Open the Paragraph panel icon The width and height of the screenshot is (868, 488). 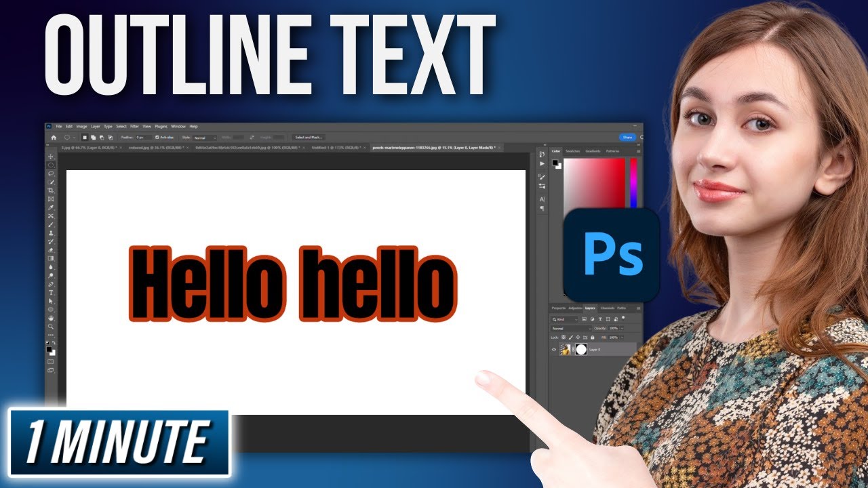coord(542,208)
